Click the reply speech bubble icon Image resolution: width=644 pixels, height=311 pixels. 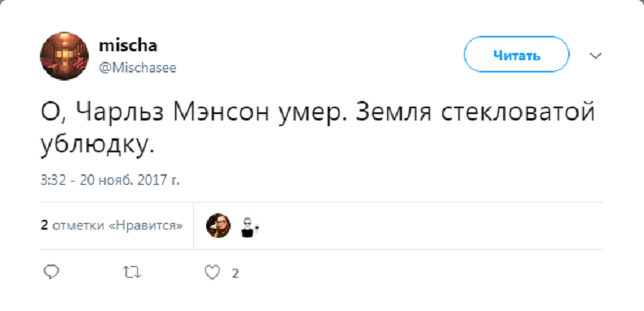point(51,273)
